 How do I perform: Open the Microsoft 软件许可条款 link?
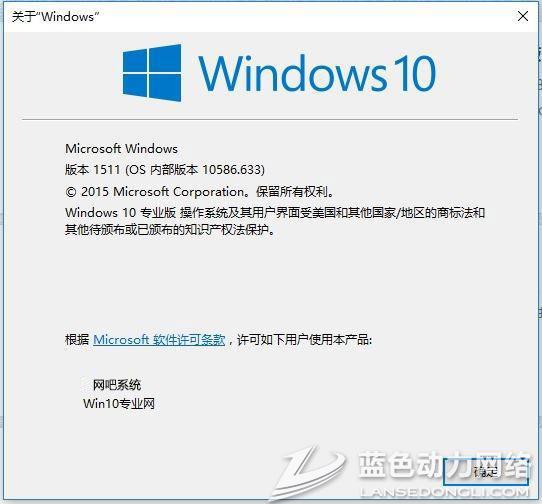point(159,340)
